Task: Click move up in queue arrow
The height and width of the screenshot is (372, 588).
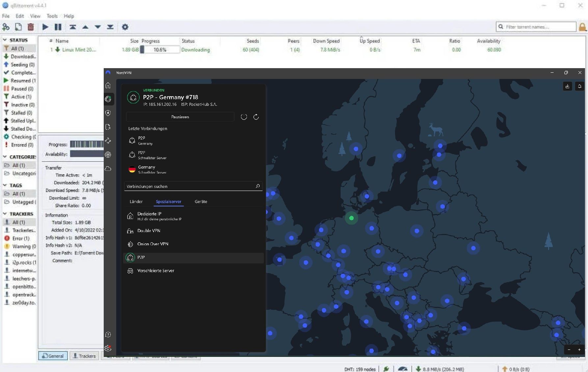Action: point(85,27)
